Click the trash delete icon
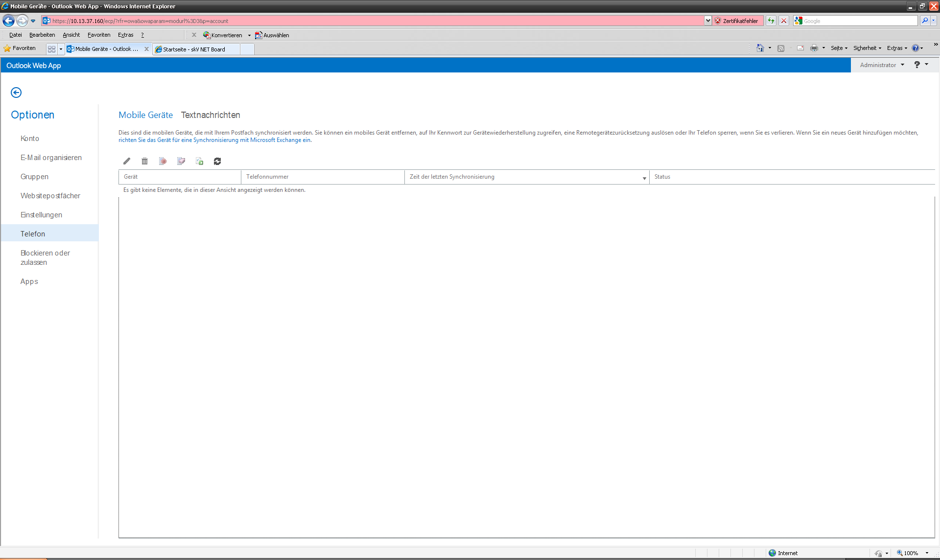 point(144,161)
